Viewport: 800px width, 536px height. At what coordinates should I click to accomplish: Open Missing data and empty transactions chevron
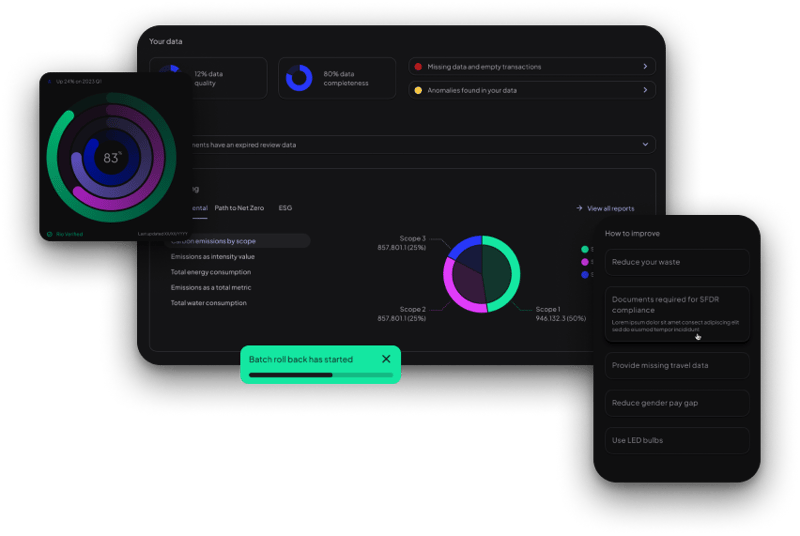click(645, 66)
